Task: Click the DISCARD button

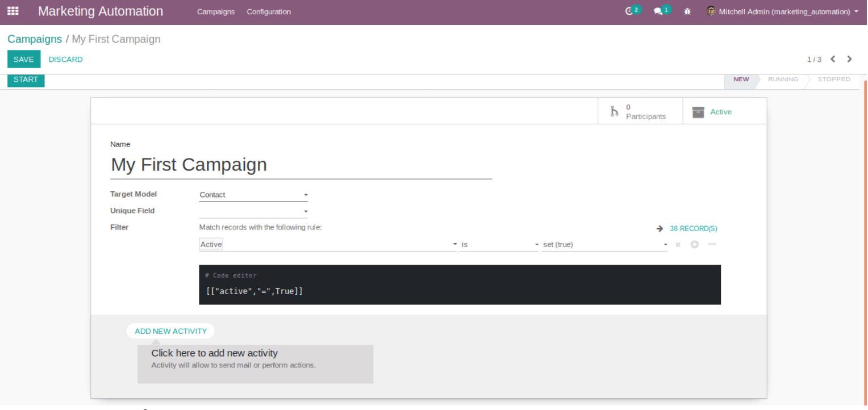Action: click(x=66, y=59)
